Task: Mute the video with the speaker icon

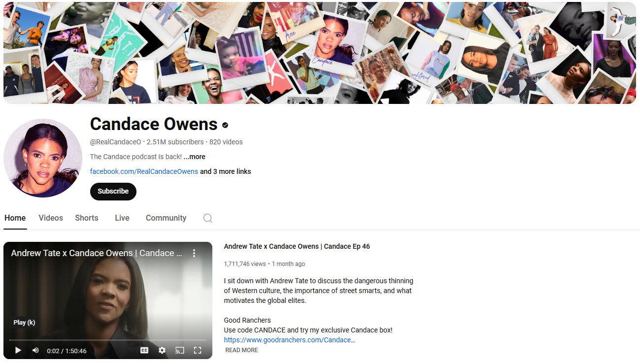Action: point(35,350)
